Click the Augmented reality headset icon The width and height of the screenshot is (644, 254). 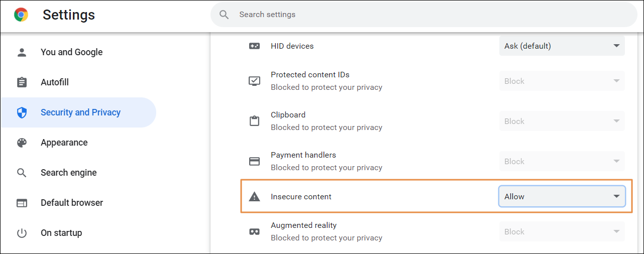click(x=255, y=232)
